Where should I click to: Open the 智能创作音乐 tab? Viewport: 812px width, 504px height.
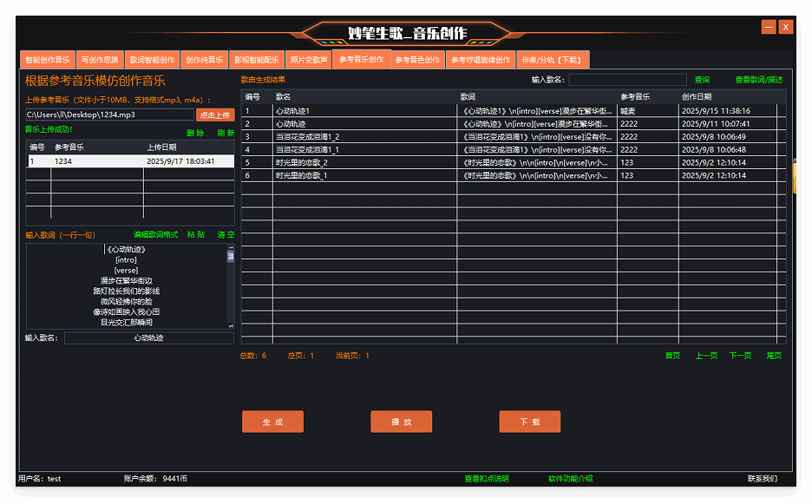47,60
